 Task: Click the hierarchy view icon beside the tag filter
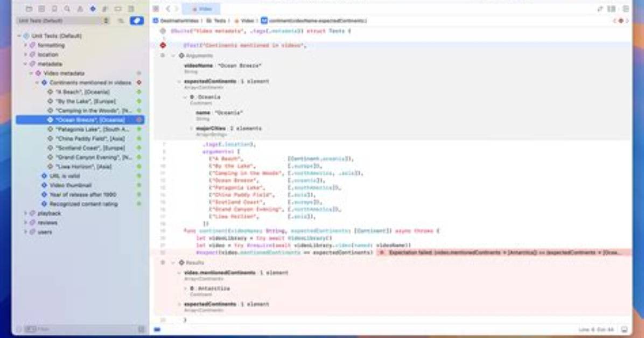121,20
